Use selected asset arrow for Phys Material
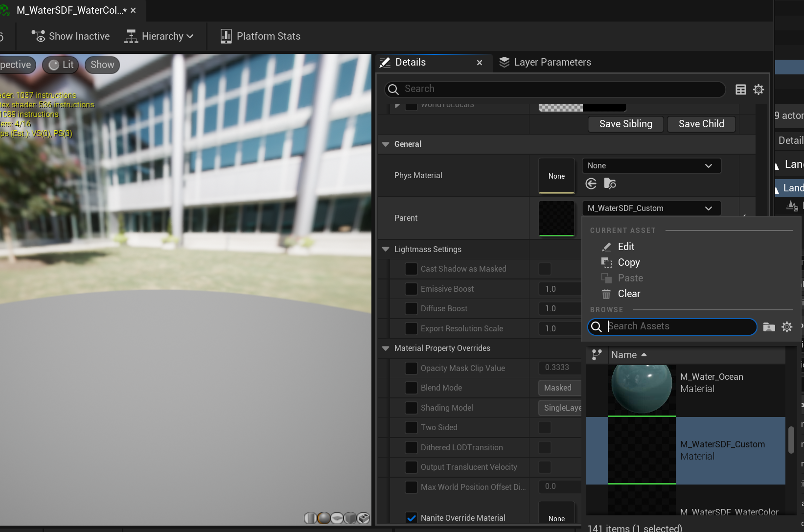This screenshot has height=532, width=804. (x=591, y=184)
